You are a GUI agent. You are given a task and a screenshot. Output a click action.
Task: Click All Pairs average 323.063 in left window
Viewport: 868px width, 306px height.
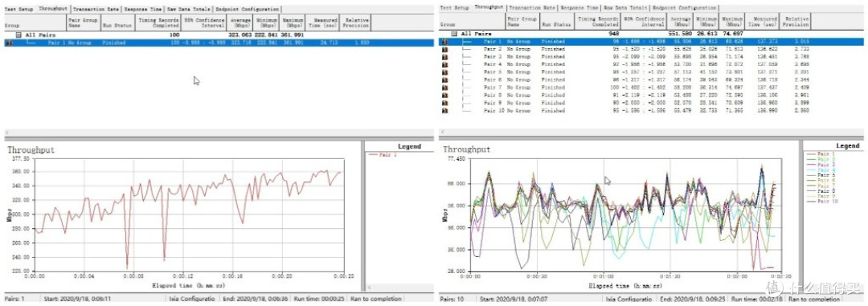pyautogui.click(x=240, y=35)
